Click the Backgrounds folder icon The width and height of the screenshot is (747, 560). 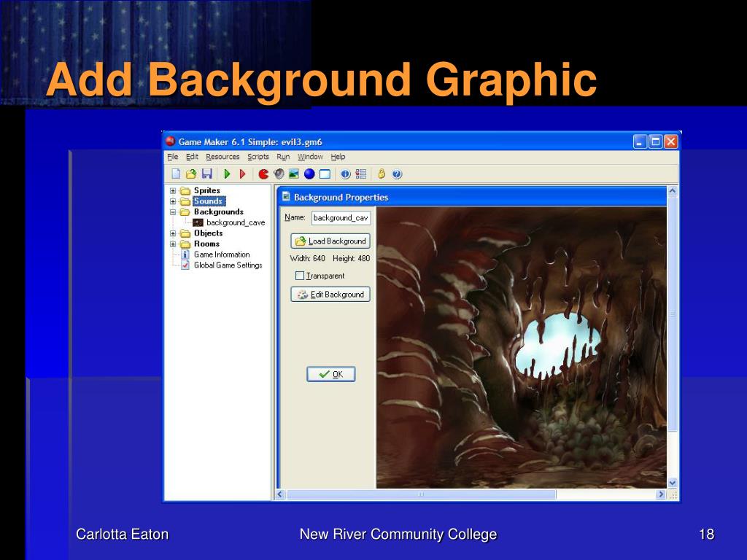click(x=185, y=212)
